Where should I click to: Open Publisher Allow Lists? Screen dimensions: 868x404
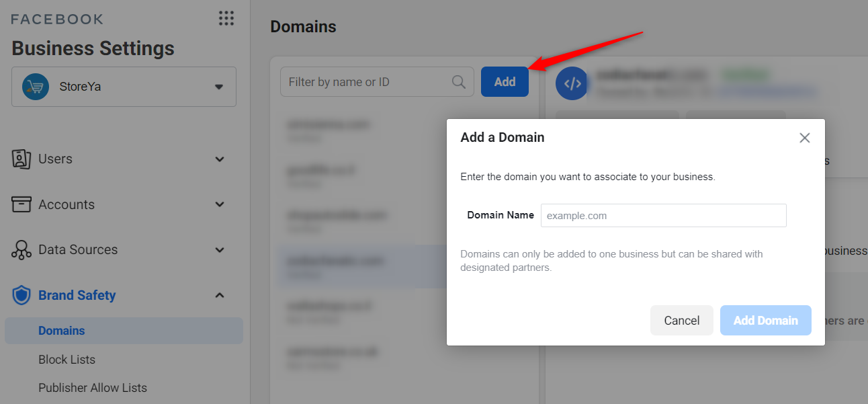pyautogui.click(x=92, y=388)
